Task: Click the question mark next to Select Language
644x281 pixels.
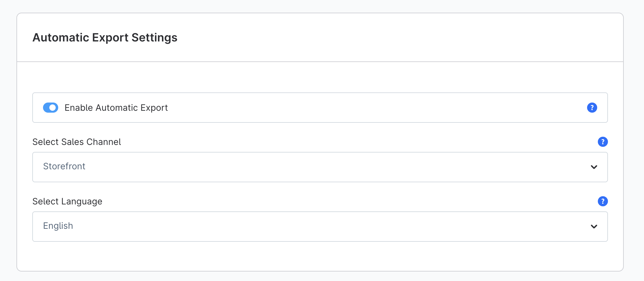Action: (x=603, y=201)
